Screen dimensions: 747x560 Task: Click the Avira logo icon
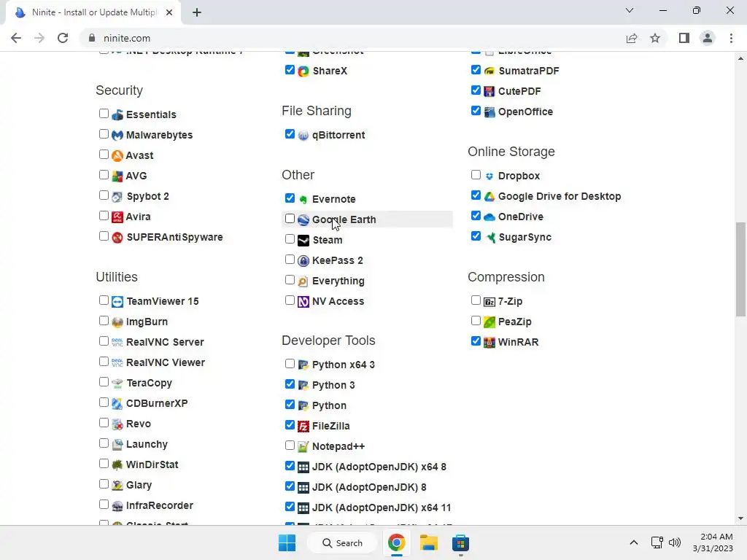coord(117,217)
